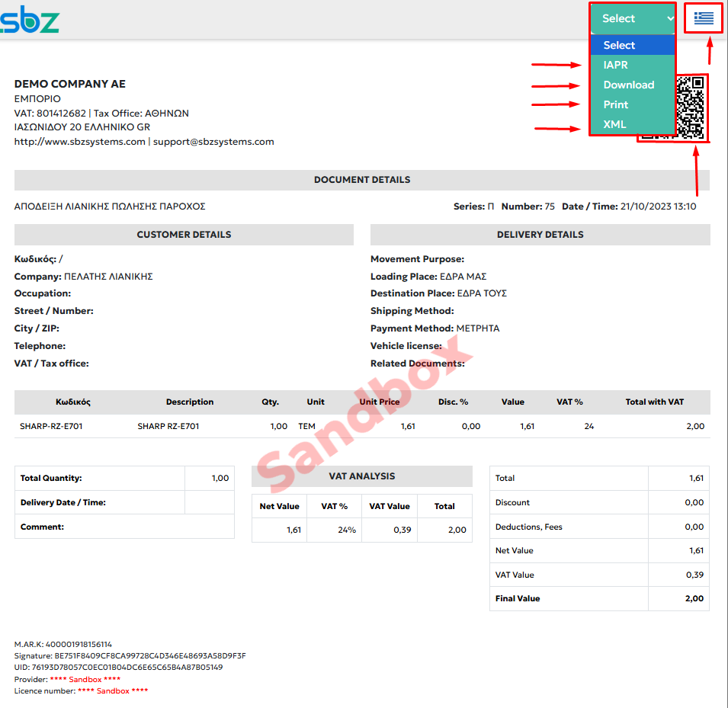Switch language using the Greek flag icon
Image resolution: width=728 pixels, height=708 pixels.
pos(703,18)
